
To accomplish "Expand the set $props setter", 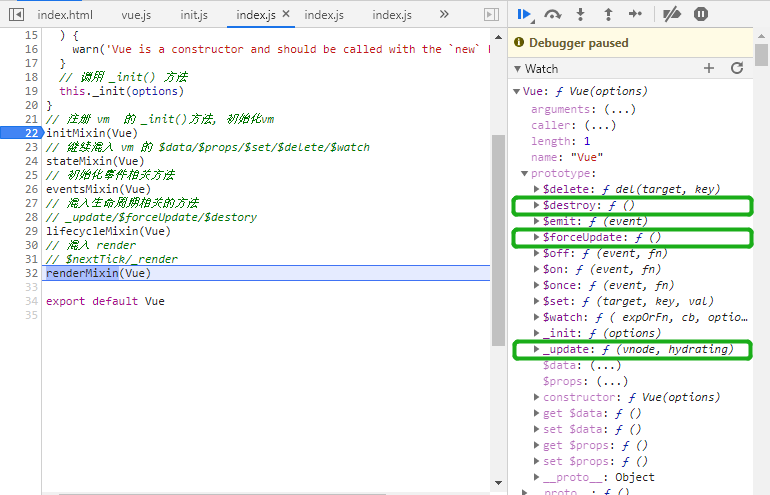I will pos(537,461).
